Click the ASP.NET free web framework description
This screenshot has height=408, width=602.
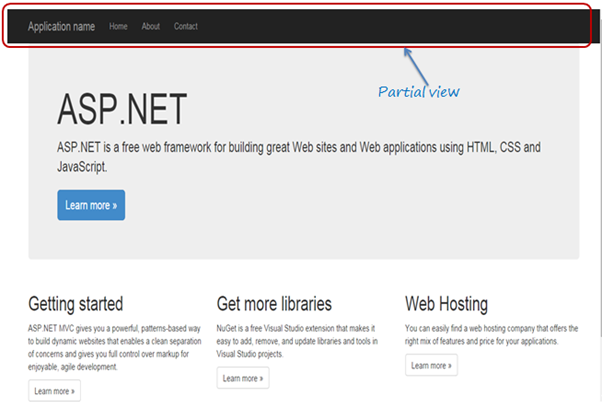coord(298,157)
